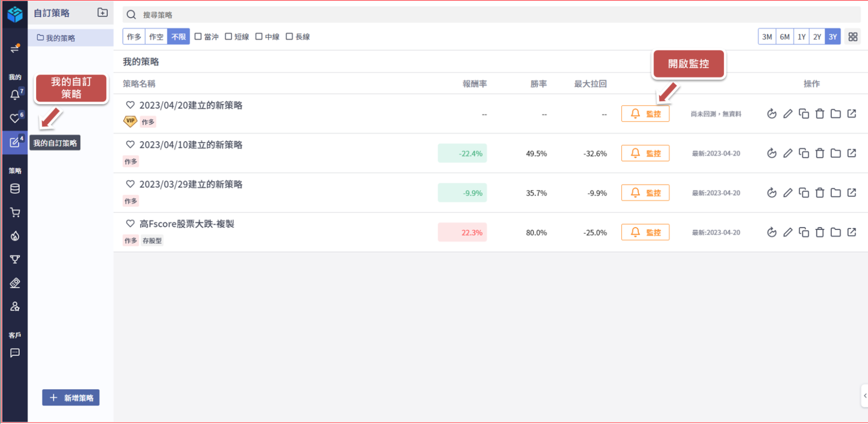Select the 作多 filter tab

(x=134, y=37)
